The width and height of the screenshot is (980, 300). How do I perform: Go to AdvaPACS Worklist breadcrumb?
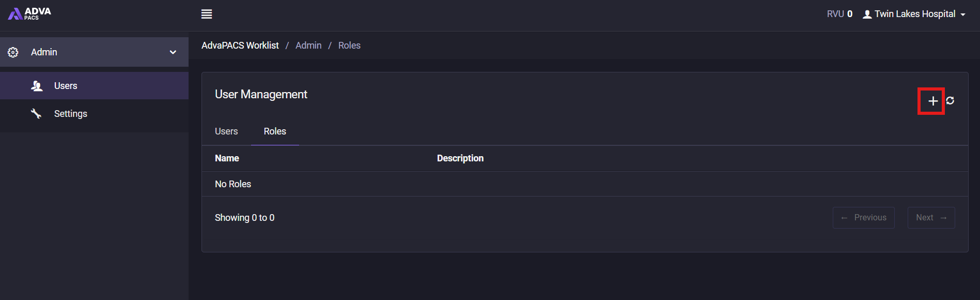point(240,46)
